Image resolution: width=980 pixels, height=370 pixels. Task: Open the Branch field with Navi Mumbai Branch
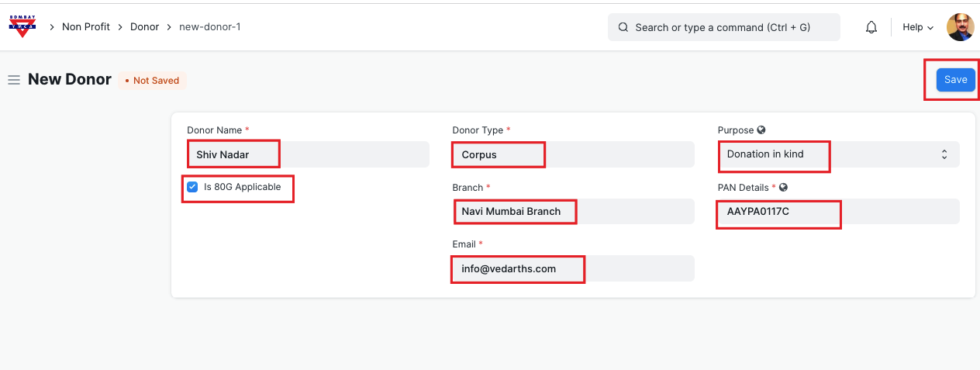(572, 211)
